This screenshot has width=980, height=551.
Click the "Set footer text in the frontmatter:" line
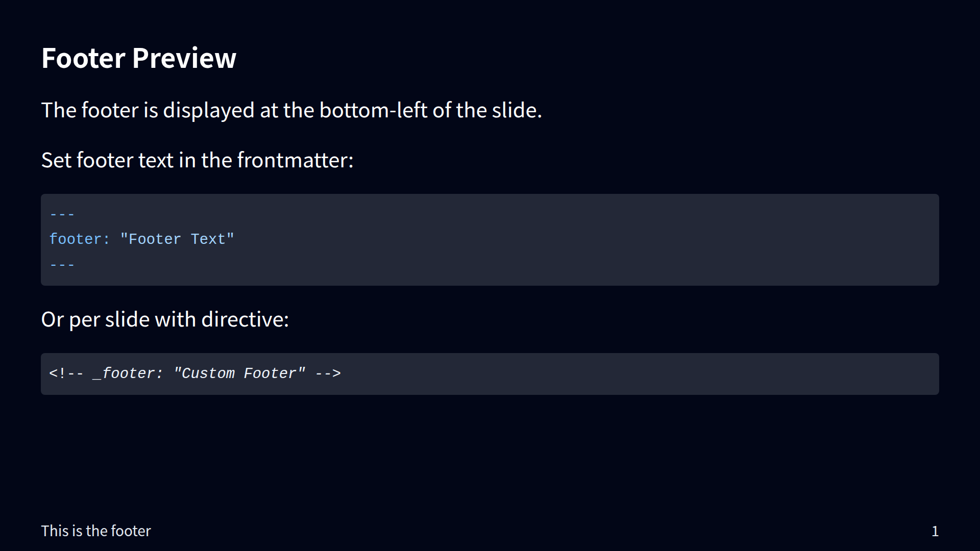click(197, 160)
